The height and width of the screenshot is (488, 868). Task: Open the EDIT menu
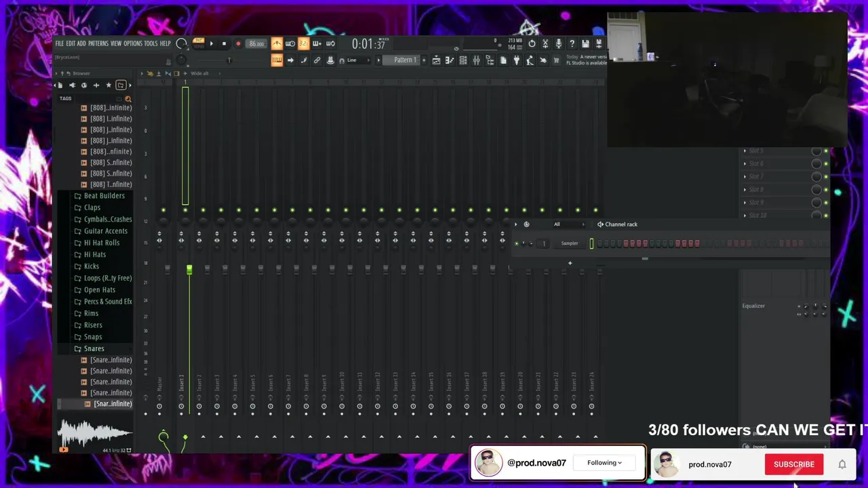[71, 43]
